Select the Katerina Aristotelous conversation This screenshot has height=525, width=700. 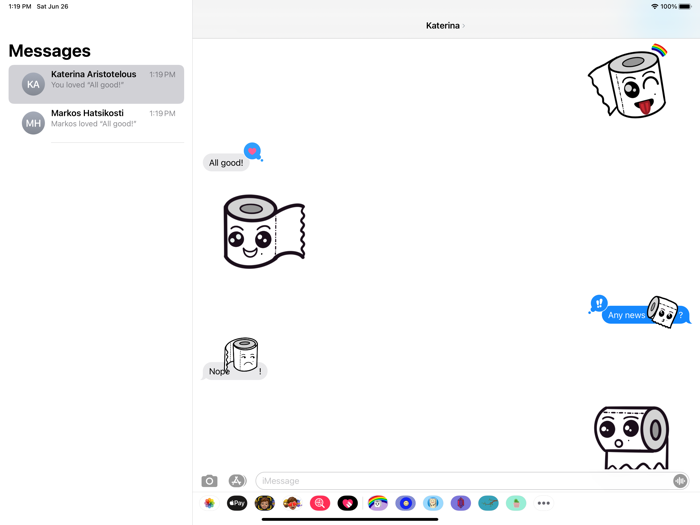(96, 84)
